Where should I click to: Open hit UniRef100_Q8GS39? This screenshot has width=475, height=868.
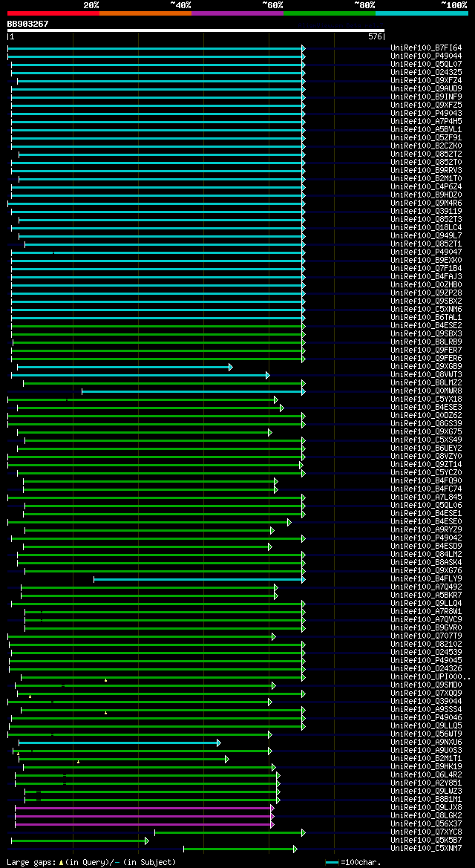point(426,423)
